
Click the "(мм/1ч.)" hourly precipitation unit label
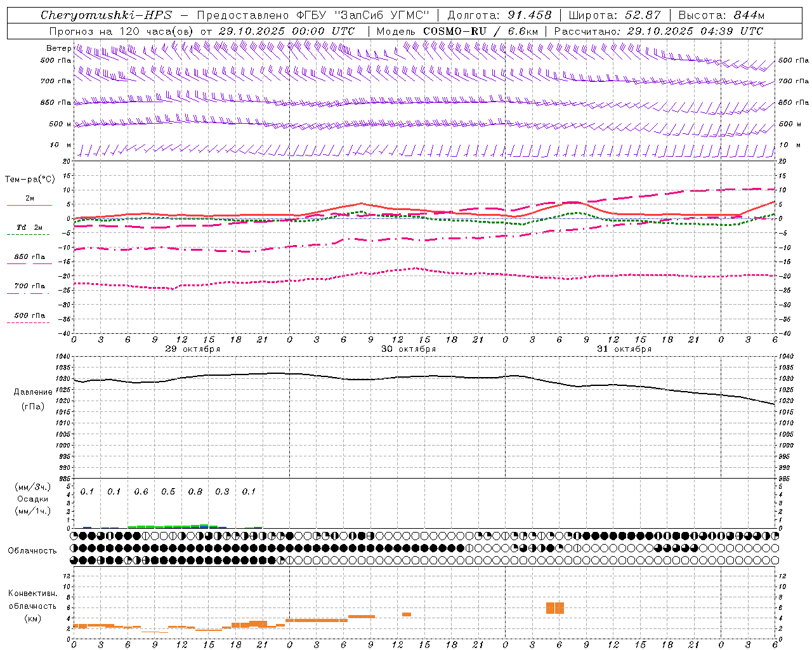coord(32,511)
